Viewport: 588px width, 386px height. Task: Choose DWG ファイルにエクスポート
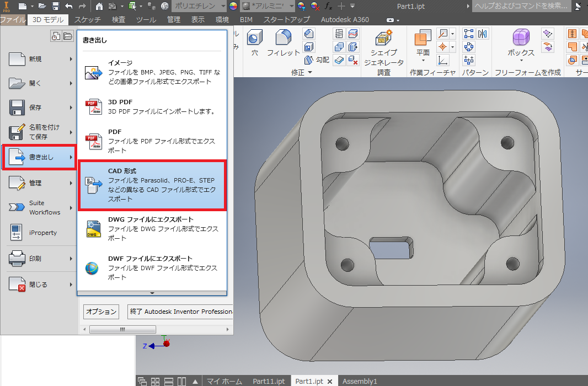(x=152, y=229)
